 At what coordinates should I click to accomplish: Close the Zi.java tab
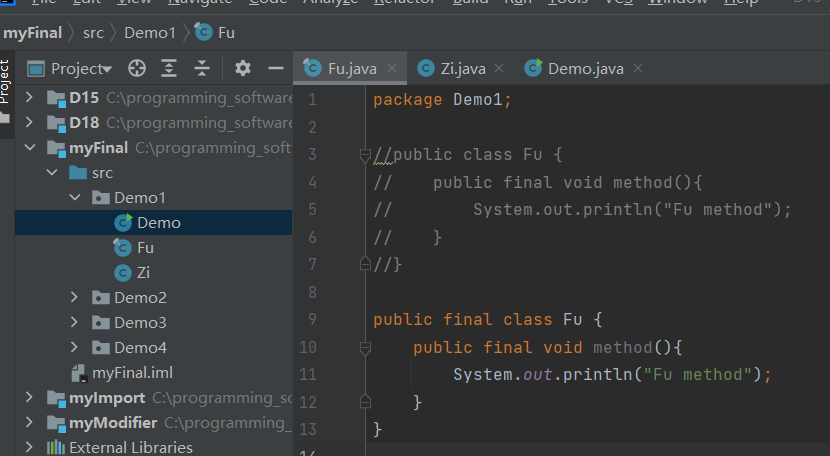point(499,68)
